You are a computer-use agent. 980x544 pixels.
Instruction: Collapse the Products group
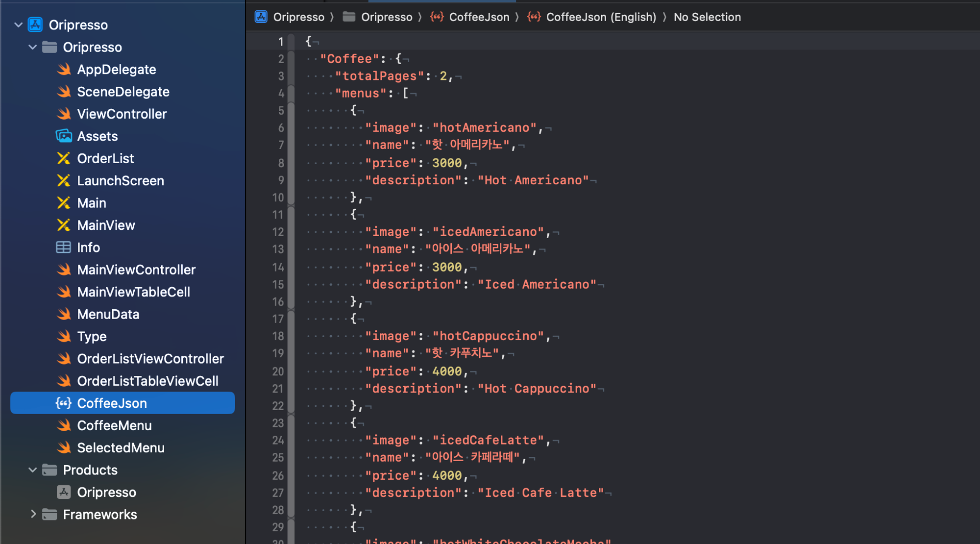pos(33,470)
